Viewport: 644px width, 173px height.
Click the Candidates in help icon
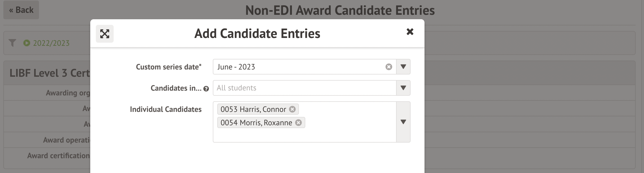[206, 89]
